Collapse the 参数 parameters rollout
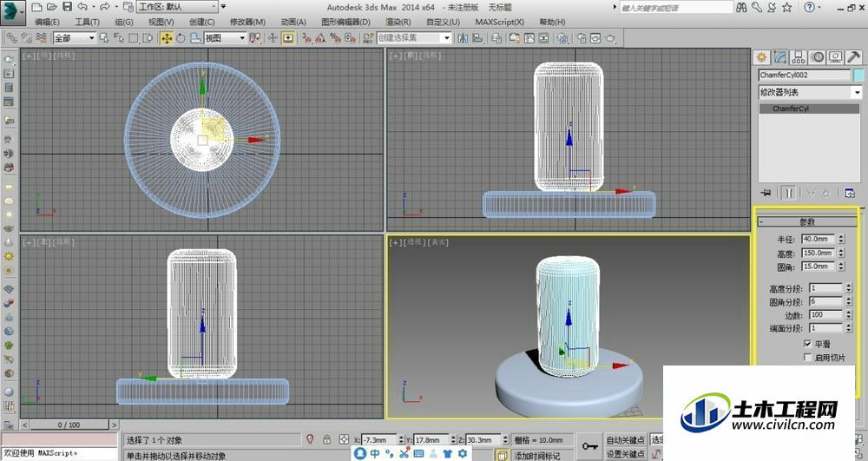Image resolution: width=868 pixels, height=461 pixels. click(807, 221)
